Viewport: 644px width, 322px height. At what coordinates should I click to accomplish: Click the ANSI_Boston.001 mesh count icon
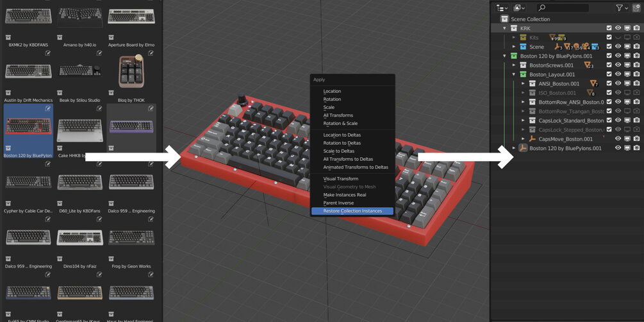[x=594, y=83]
